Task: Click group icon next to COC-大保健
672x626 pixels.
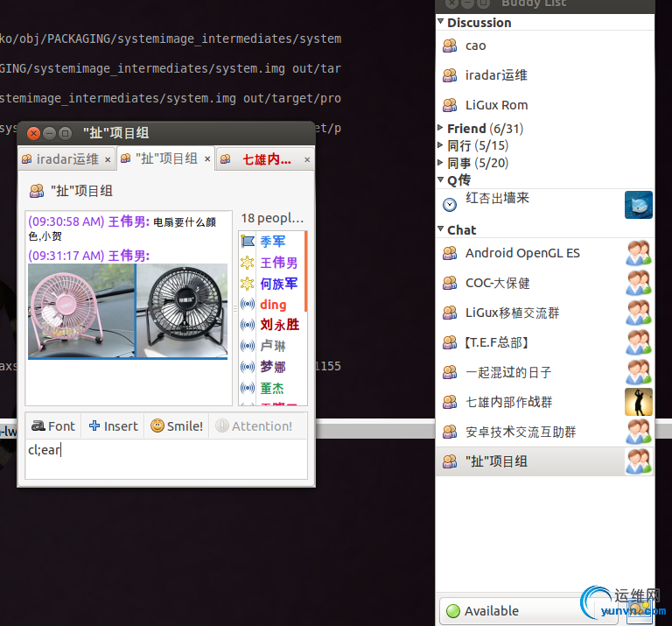Action: click(450, 283)
